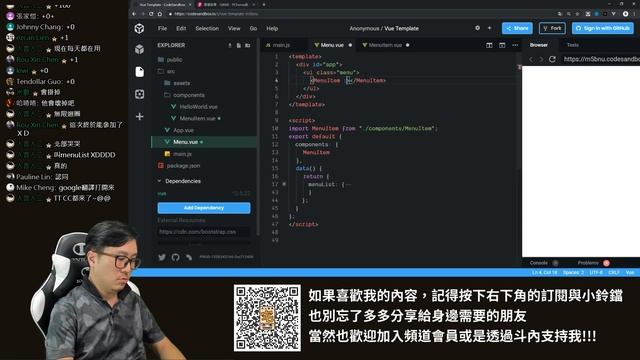The height and width of the screenshot is (360, 640).
Task: Click the new file icon in Explorer
Action: (x=239, y=45)
